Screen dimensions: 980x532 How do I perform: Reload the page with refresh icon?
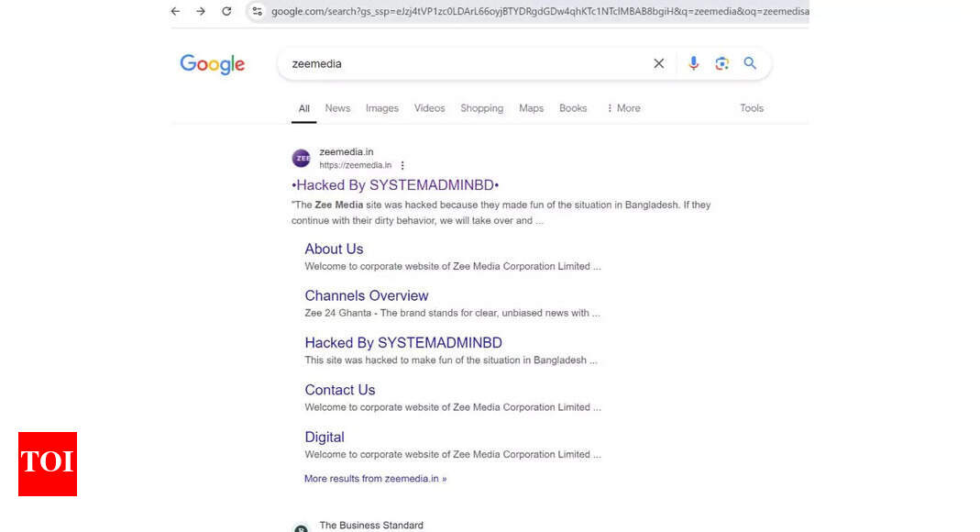point(226,11)
